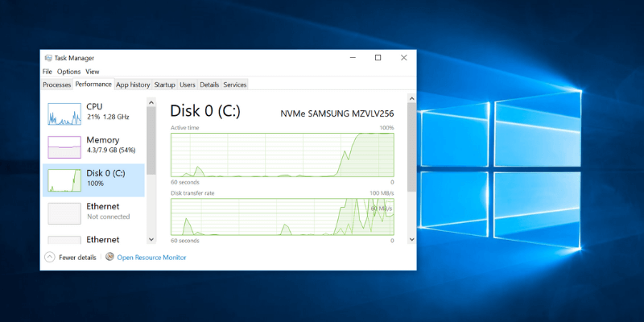Click main panel scrollbar down arrow
644x322 pixels.
click(411, 239)
